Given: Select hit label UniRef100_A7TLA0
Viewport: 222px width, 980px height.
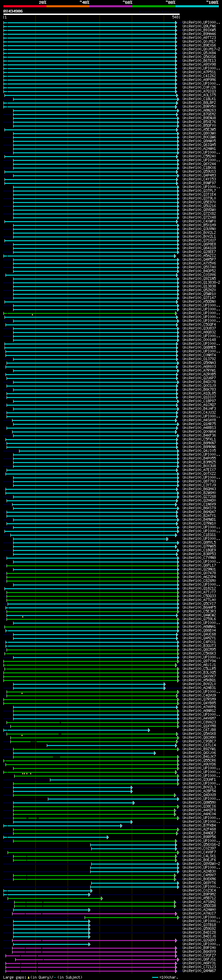Looking at the screenshot, I should point(199,600).
